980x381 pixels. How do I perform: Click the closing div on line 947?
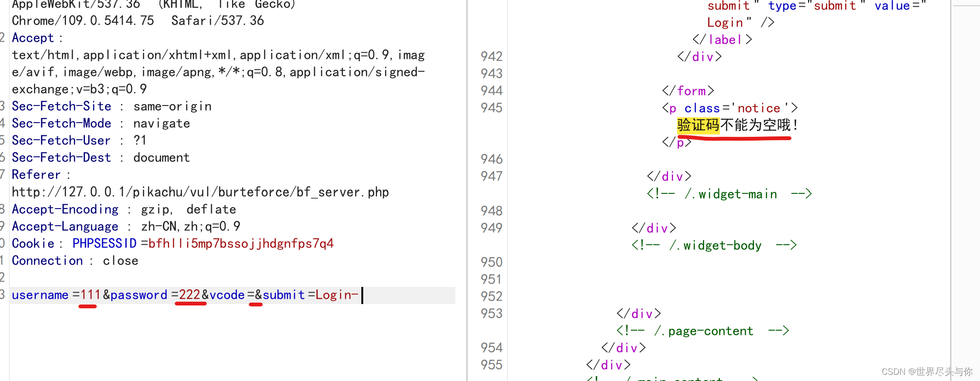669,176
